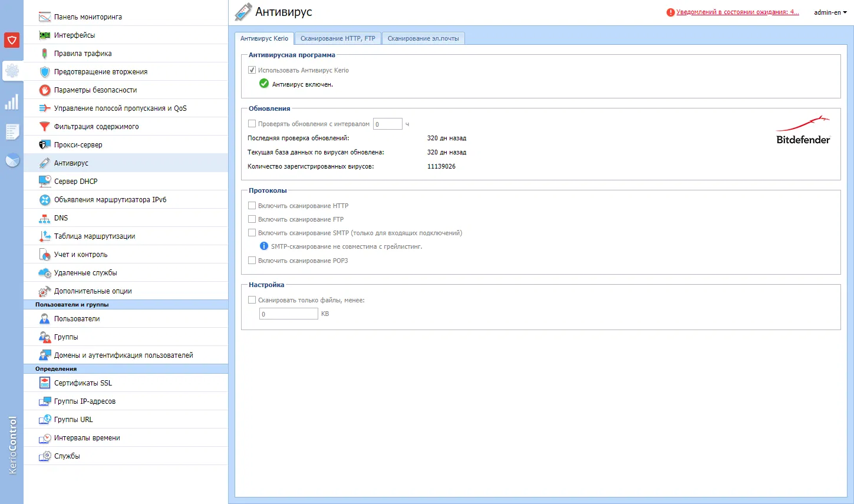The image size is (854, 504).
Task: Click the Предотвращение вторжения shield icon
Action: 45,72
